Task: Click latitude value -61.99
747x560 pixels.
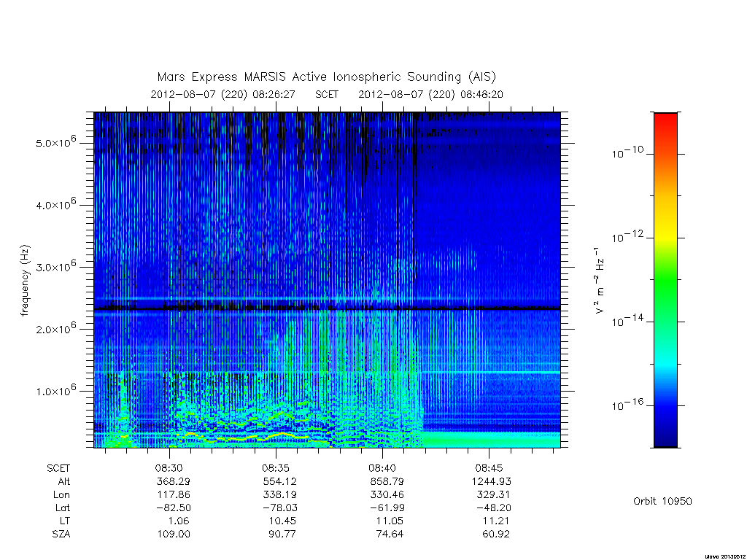Action: (x=387, y=508)
